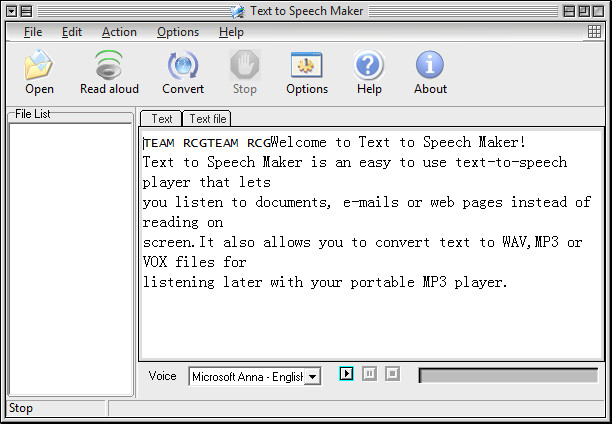Image resolution: width=612 pixels, height=424 pixels.
Task: Expand the Voice dropdown arrow
Action: [x=312, y=377]
